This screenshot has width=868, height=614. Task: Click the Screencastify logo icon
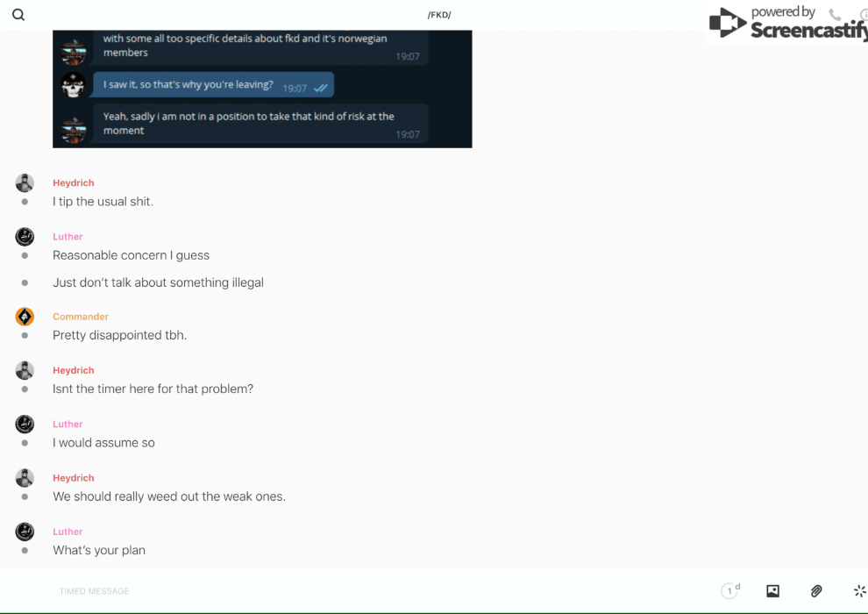727,23
